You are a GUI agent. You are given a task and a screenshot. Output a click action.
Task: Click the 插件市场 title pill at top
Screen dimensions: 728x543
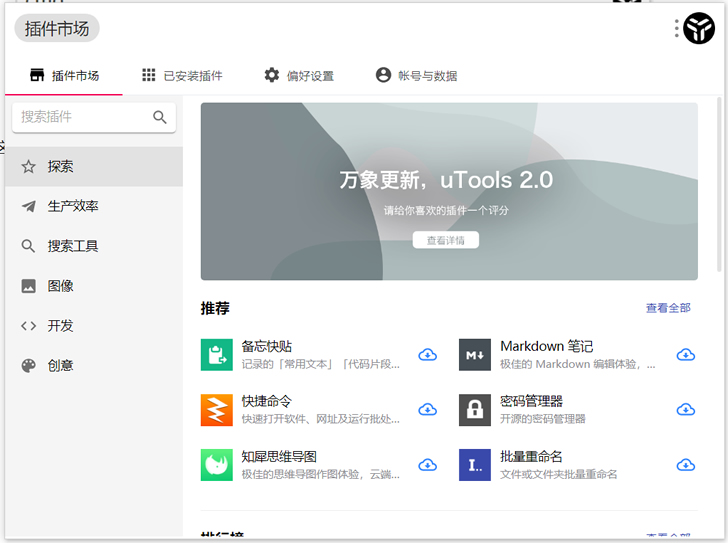[57, 28]
